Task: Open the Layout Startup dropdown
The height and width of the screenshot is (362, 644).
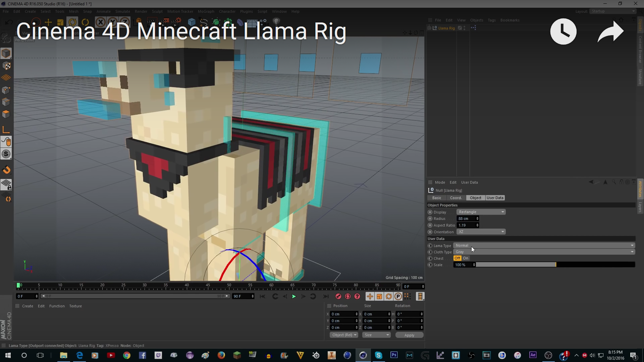Action: [x=613, y=11]
